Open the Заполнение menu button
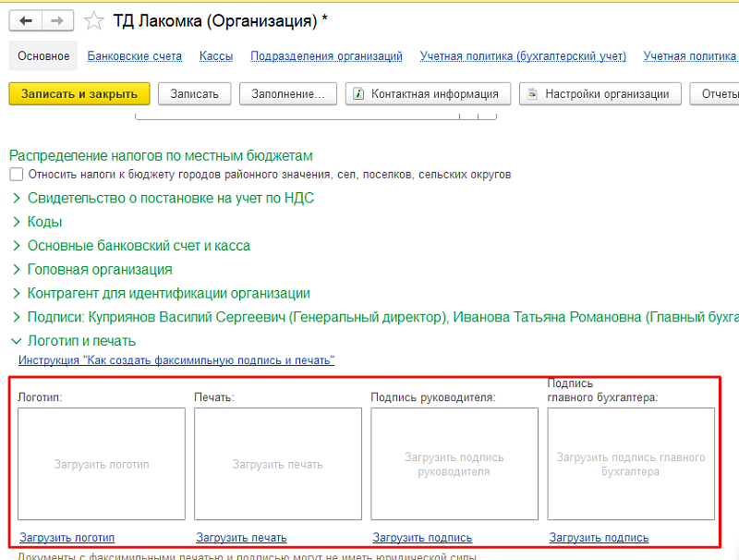This screenshot has width=739, height=560. coord(287,93)
